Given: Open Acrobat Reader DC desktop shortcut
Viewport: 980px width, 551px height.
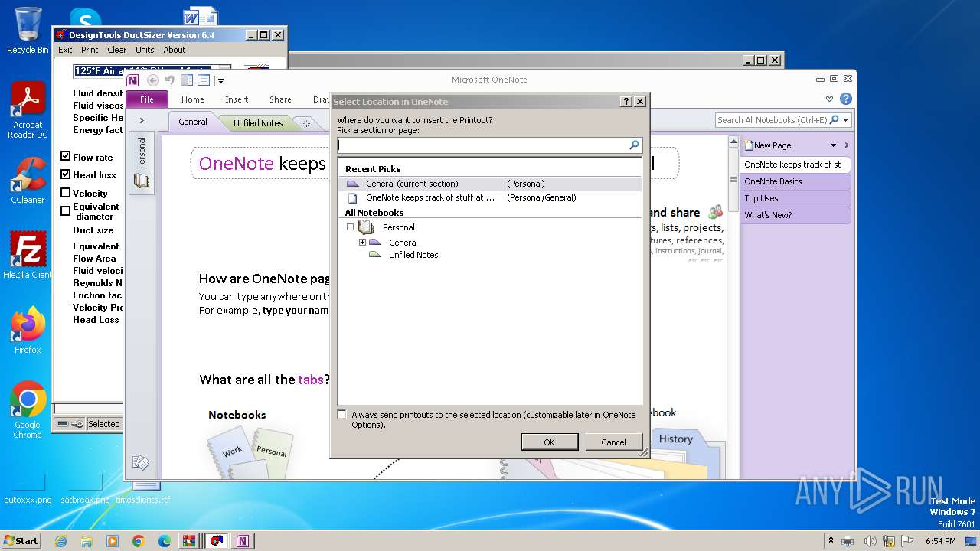Looking at the screenshot, I should [x=28, y=110].
